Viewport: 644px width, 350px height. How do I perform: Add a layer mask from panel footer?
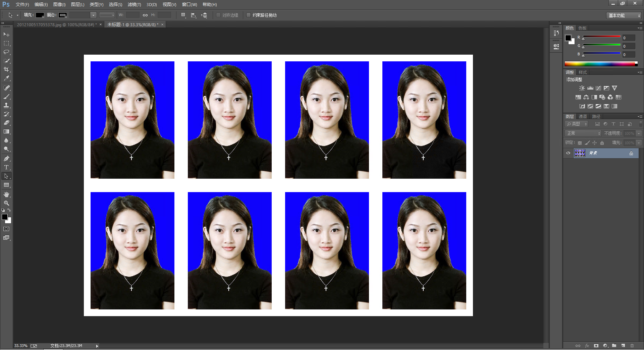(596, 346)
